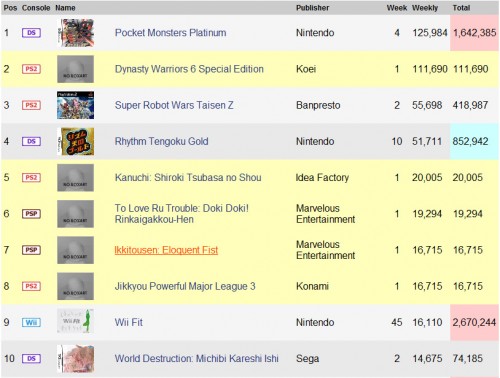Click the Wii Fit title link
This screenshot has width=500, height=378.
click(129, 322)
